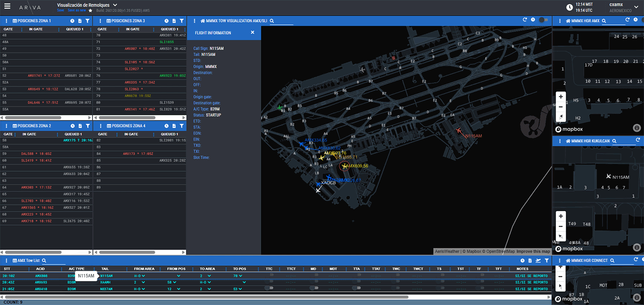Toggle MD switch for AMX693 row
Viewport: 644px width, 305px height.
tap(315, 282)
